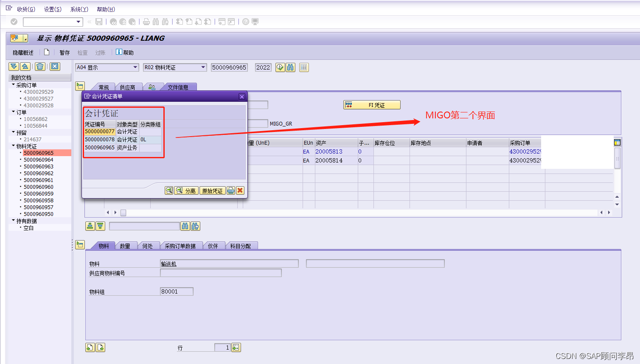Click the close overview X icon
640x364 pixels.
(x=55, y=67)
